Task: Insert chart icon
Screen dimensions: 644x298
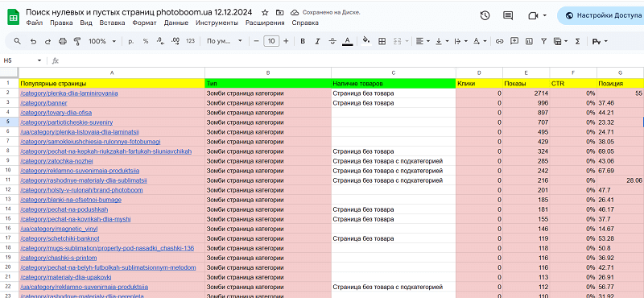Action: [x=529, y=41]
